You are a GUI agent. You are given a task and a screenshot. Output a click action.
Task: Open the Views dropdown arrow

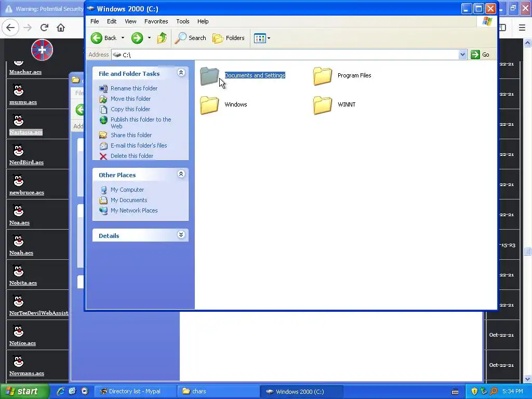click(269, 38)
